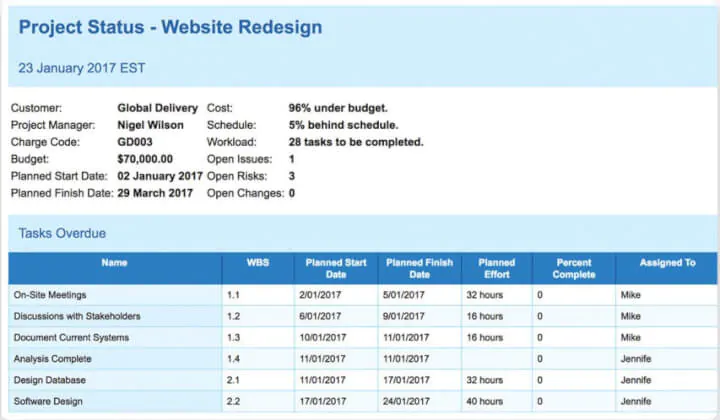This screenshot has width=720, height=420.
Task: Select the Design Database task name
Action: [x=50, y=380]
